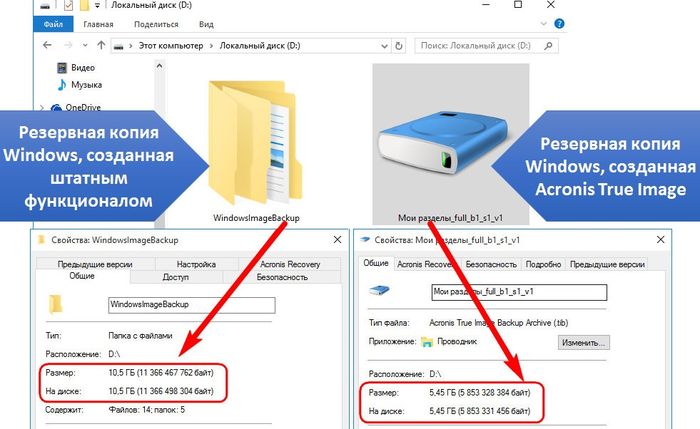Open the Видео folder in sidebar

[x=85, y=67]
